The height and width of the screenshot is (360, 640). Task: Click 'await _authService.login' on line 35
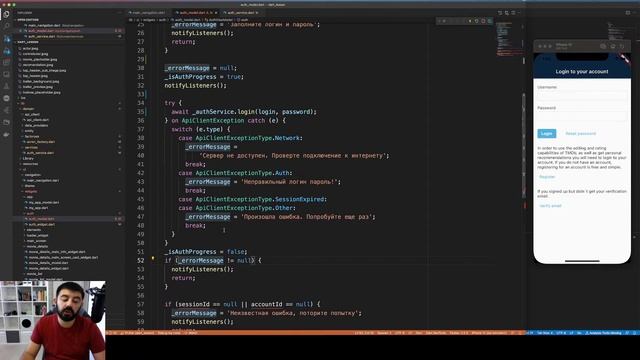pyautogui.click(x=213, y=111)
